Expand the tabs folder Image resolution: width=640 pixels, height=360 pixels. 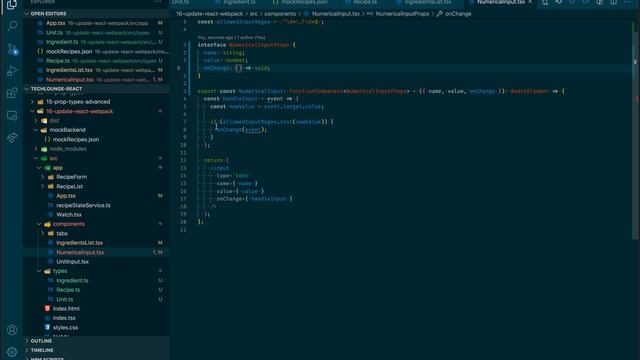click(x=42, y=233)
